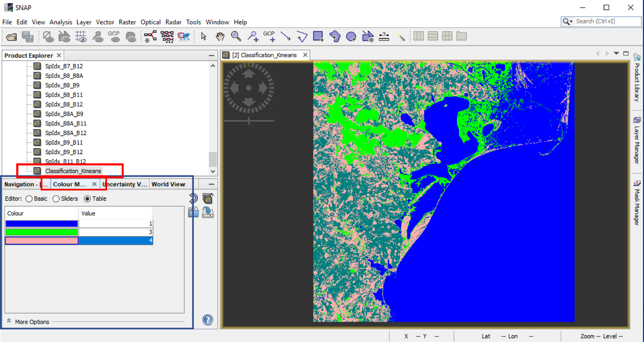The width and height of the screenshot is (644, 342).
Task: Select SpIdx_B8_B11 band in Product Explorer
Action: point(64,95)
